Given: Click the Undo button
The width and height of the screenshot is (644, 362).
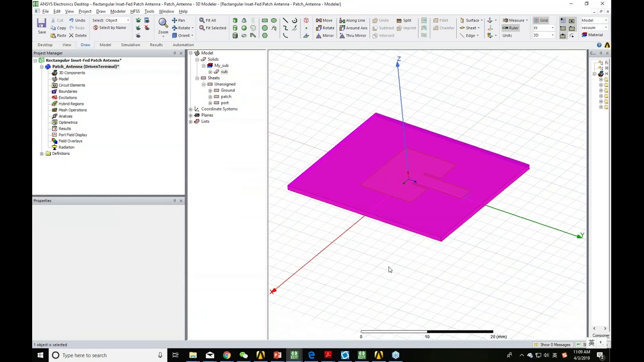Looking at the screenshot, I should click(x=77, y=21).
